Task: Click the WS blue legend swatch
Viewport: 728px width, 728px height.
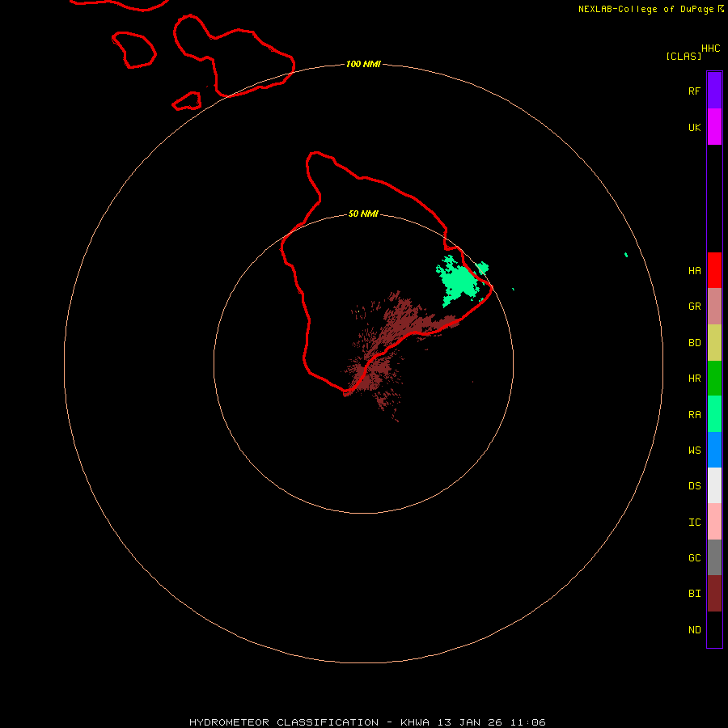Action: click(714, 450)
